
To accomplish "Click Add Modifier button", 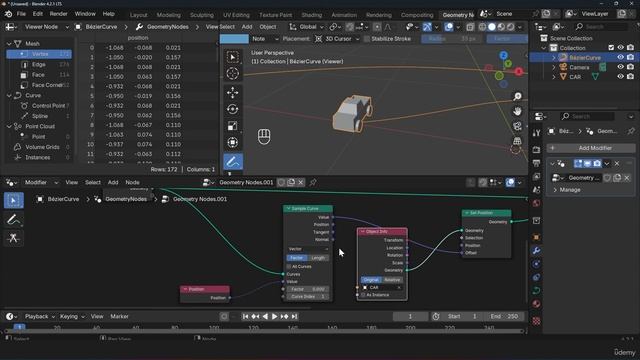I will tap(591, 148).
